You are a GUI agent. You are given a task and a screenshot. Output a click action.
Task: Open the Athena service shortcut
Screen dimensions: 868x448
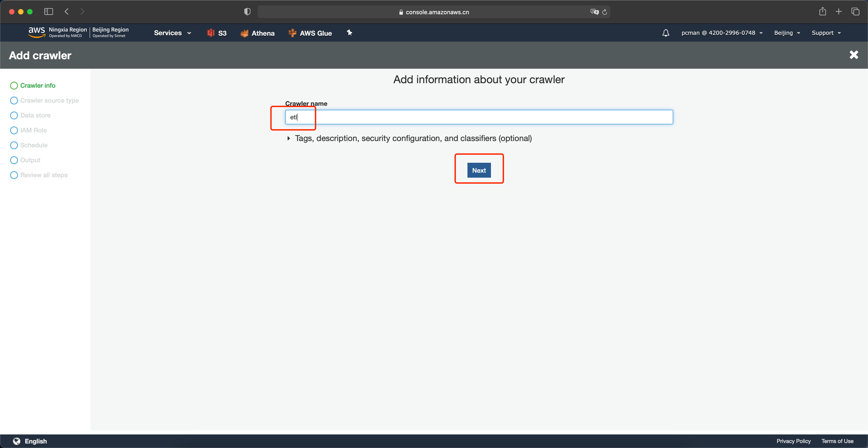(x=257, y=33)
